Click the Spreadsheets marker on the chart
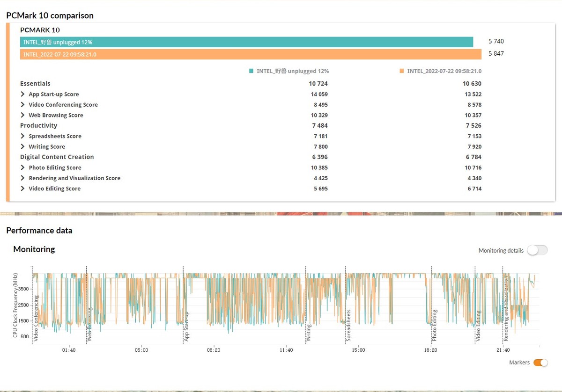562x392 pixels. [349, 326]
